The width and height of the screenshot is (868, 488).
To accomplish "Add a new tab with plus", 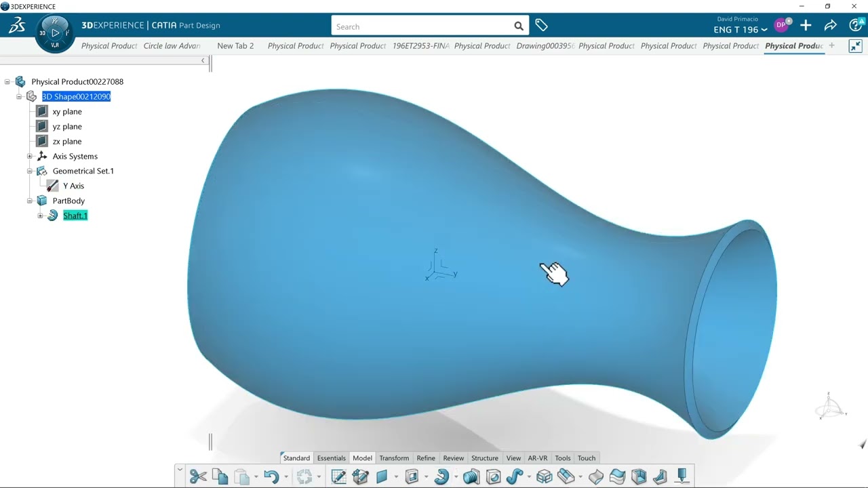I will [x=832, y=46].
